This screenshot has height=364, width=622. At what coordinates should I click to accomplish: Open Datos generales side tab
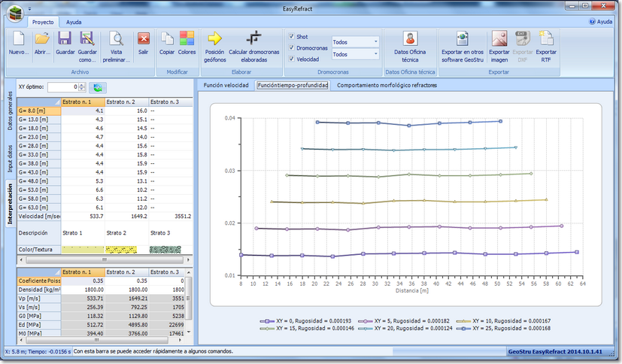coord(11,111)
